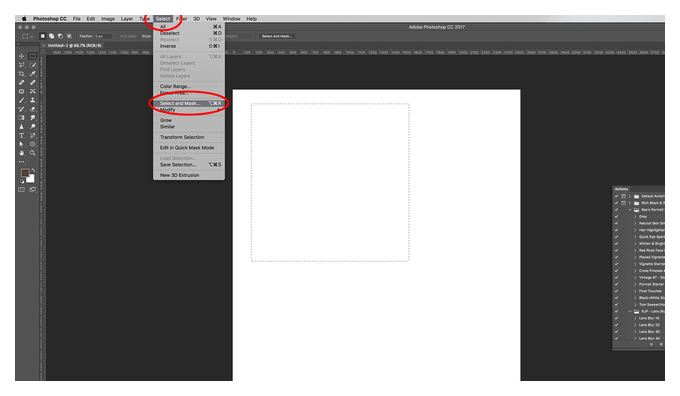This screenshot has height=396, width=680.
Task: Toggle checkmark beside Lens Blur 40 action
Action: pos(616,338)
